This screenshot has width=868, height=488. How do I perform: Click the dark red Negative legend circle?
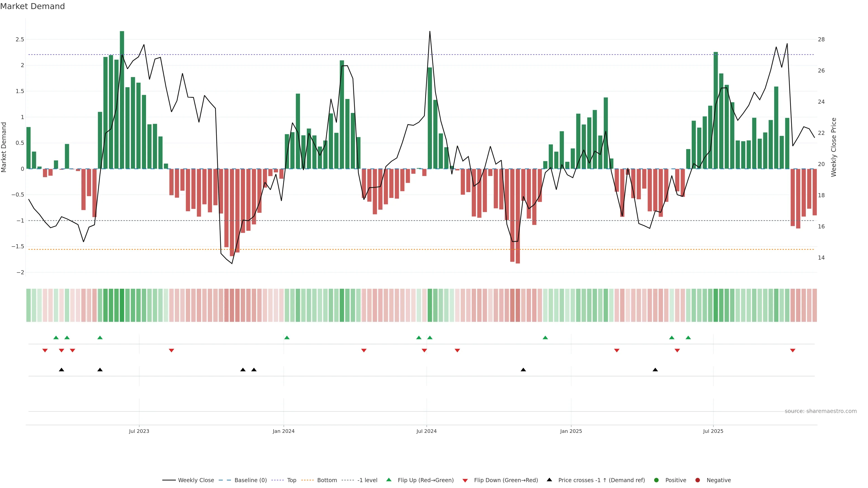(698, 480)
